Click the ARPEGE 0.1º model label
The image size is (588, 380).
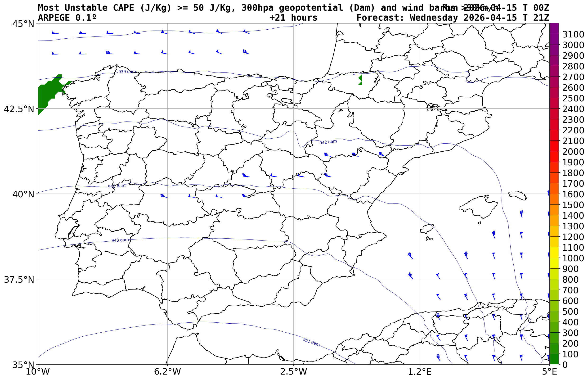(x=67, y=18)
